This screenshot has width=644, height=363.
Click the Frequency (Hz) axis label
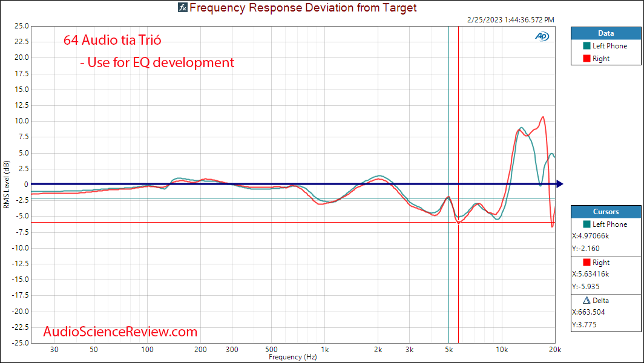click(x=293, y=357)
